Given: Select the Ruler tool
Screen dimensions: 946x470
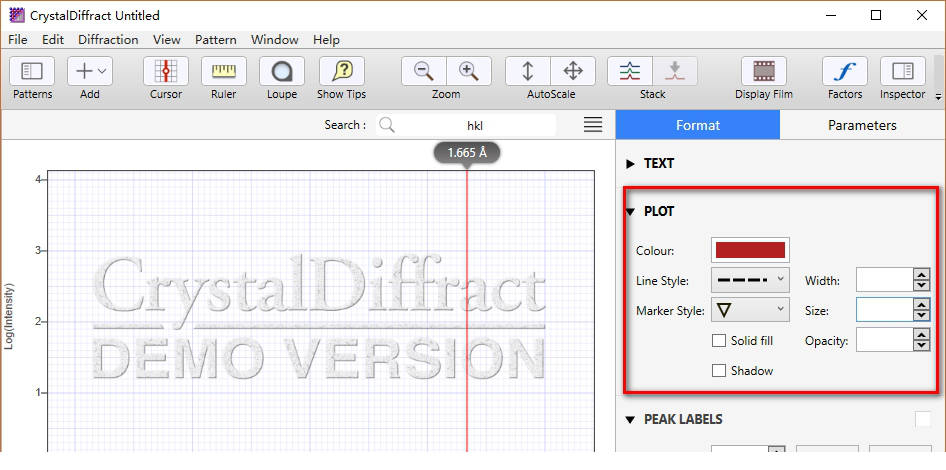Looking at the screenshot, I should pyautogui.click(x=224, y=71).
